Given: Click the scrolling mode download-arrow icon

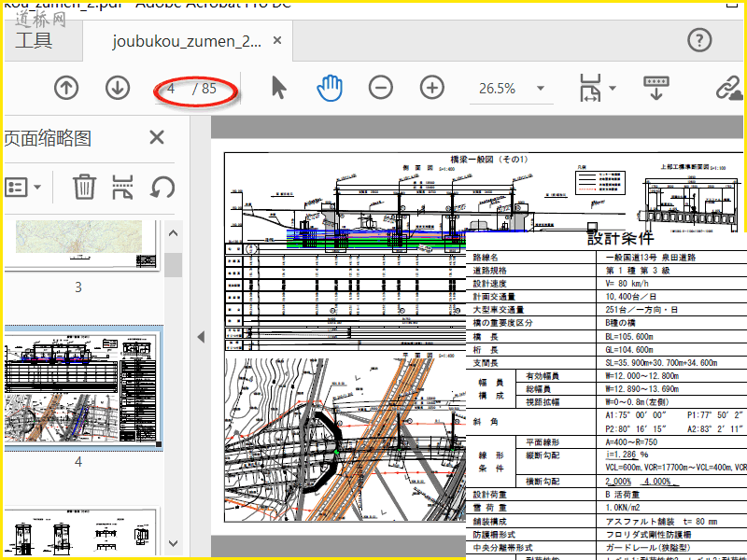Looking at the screenshot, I should pos(656,88).
